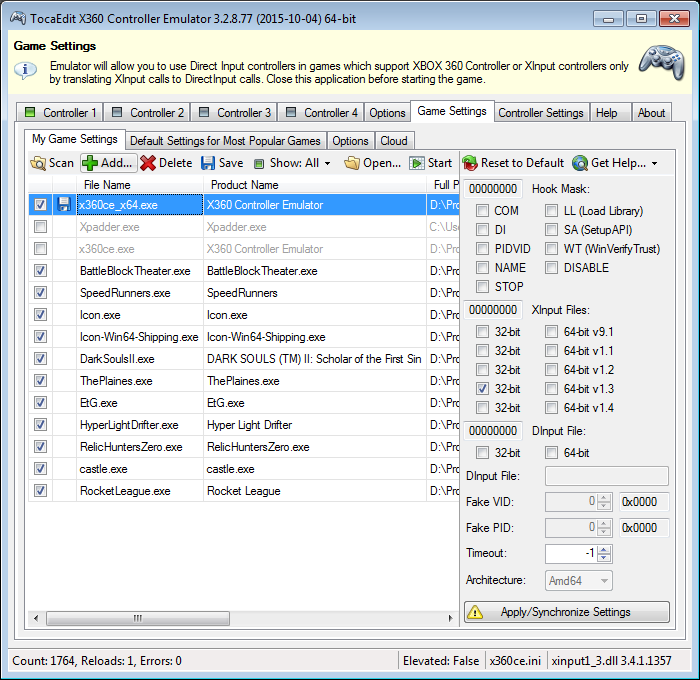Click the app icon in the title bar
This screenshot has height=680, width=700.
click(x=18, y=18)
